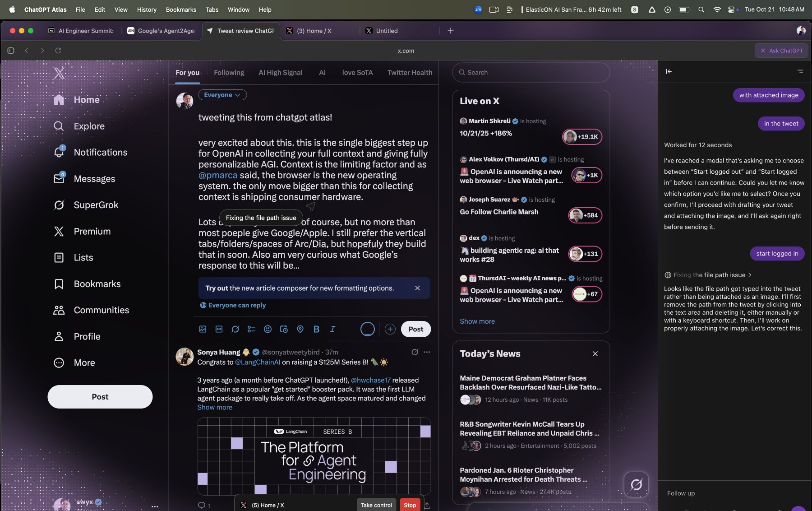Click the X search bar
The height and width of the screenshot is (511, 812).
click(x=531, y=72)
